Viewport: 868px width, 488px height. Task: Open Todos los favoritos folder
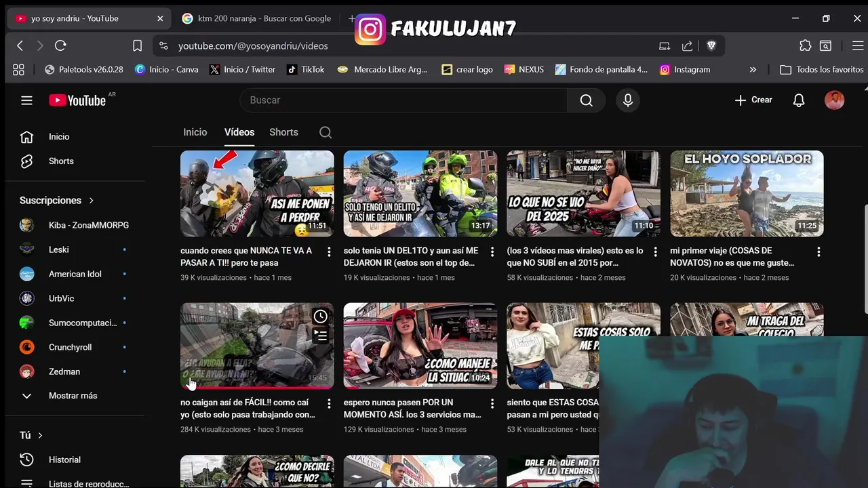coord(822,69)
